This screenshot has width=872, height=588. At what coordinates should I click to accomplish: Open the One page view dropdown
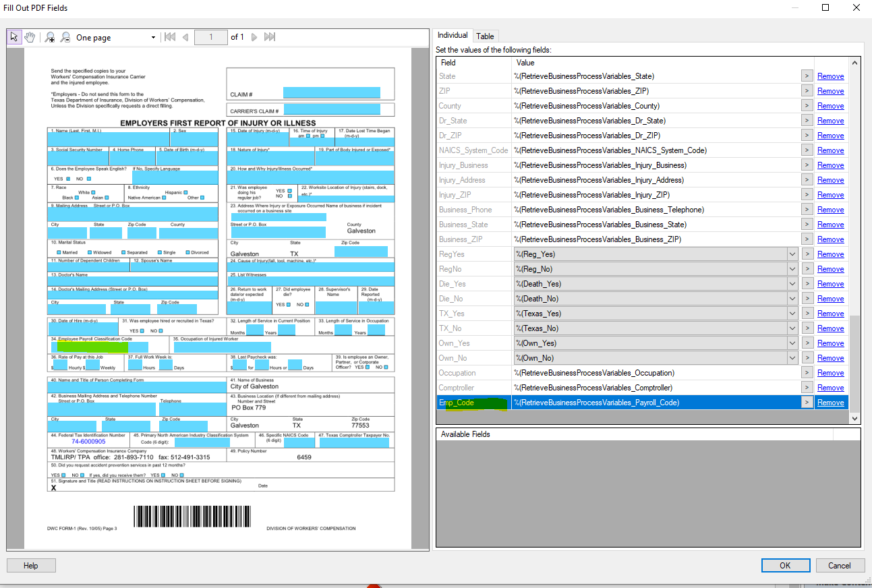point(153,38)
